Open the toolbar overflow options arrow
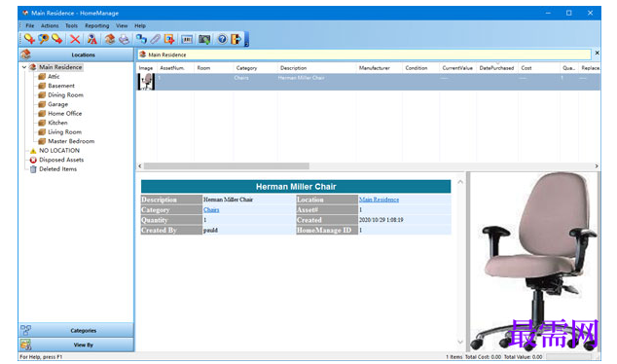The width and height of the screenshot is (617, 364). [x=247, y=39]
